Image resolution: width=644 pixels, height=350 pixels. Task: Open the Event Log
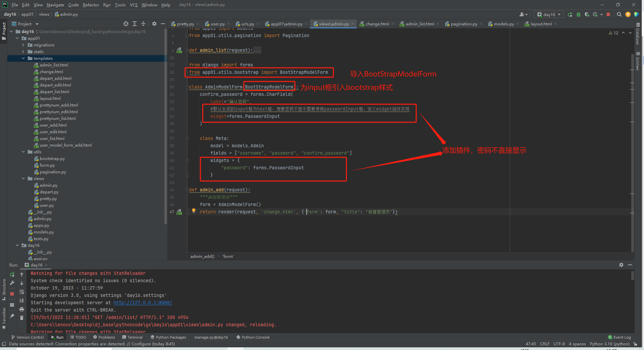tap(620, 337)
